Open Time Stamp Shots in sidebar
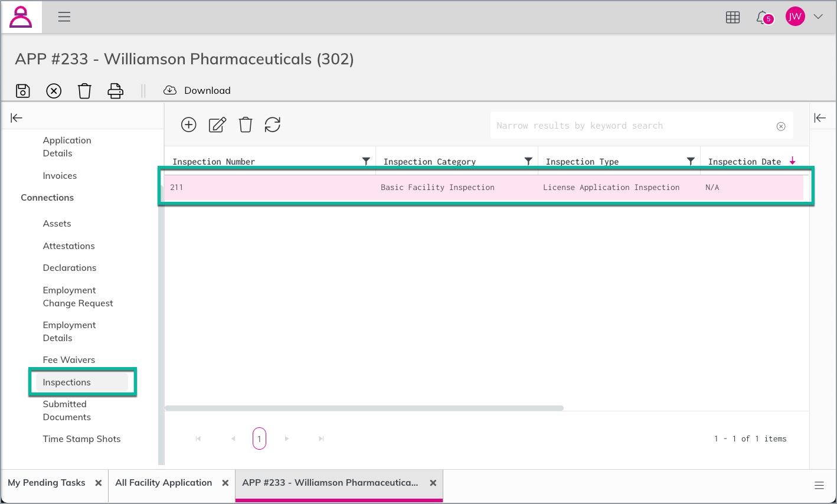 click(x=81, y=439)
